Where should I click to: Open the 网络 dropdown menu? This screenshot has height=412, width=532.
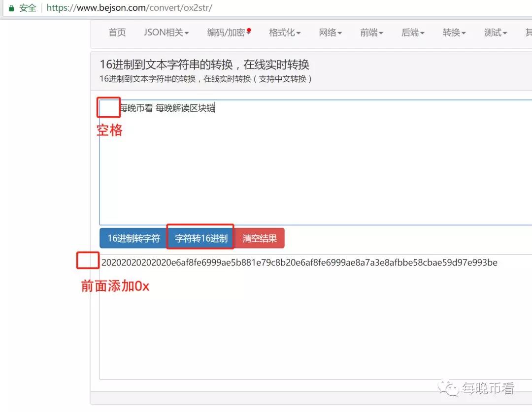(330, 32)
